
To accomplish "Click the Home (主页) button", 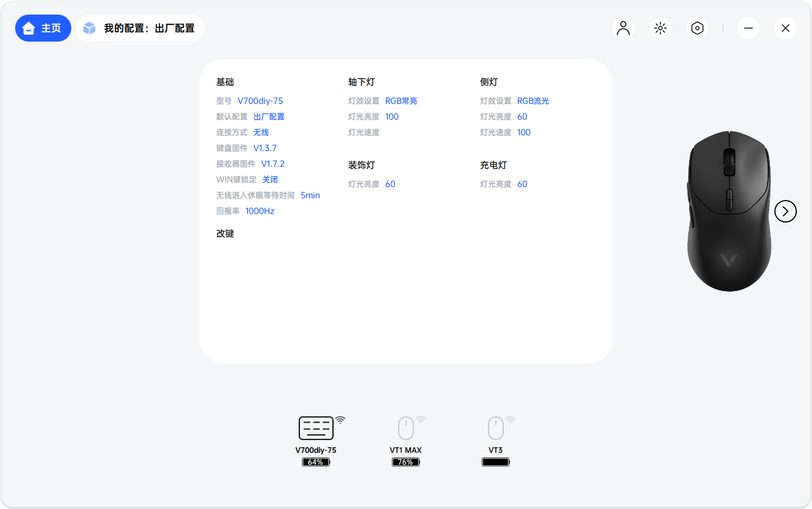I will [43, 28].
